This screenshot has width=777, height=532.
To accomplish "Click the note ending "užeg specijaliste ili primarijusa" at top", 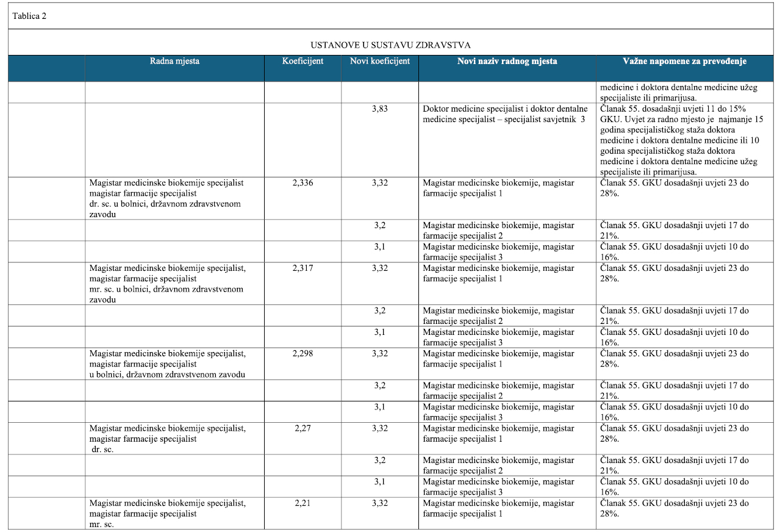I will tap(678, 92).
